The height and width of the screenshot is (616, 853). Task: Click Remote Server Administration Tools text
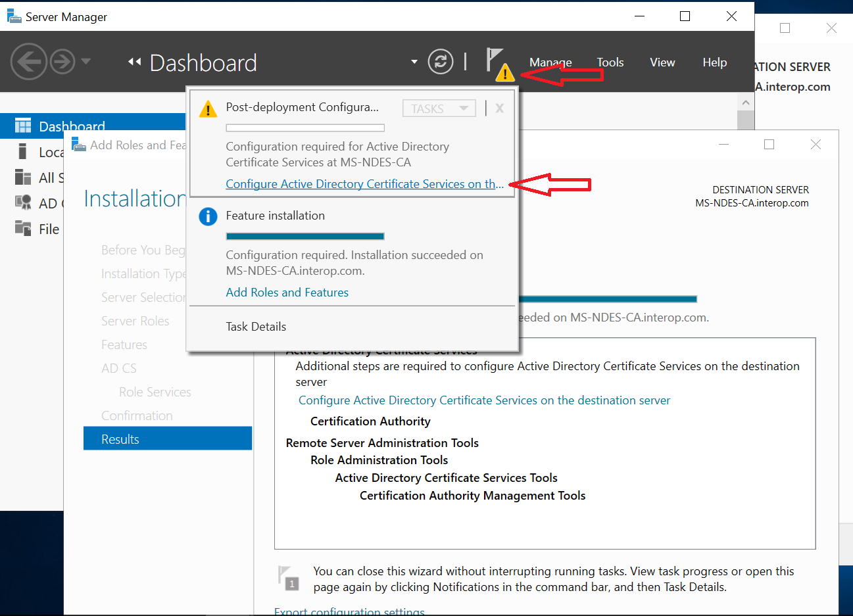[382, 443]
